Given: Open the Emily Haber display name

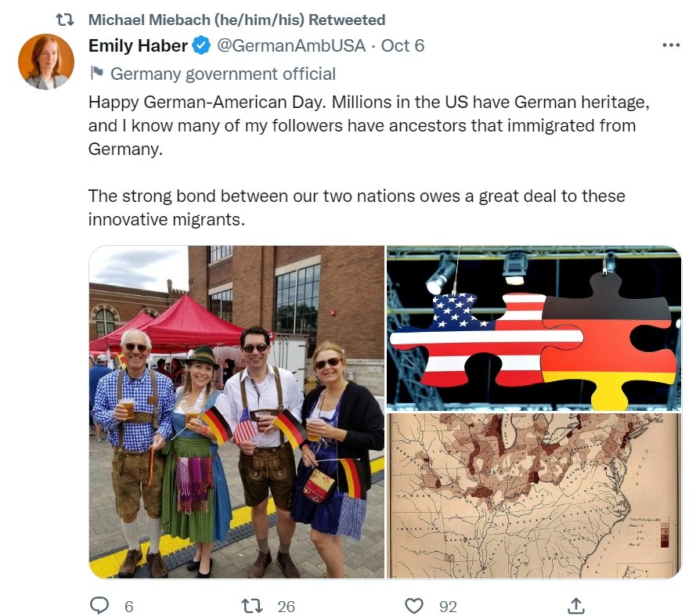Looking at the screenshot, I should (x=138, y=45).
